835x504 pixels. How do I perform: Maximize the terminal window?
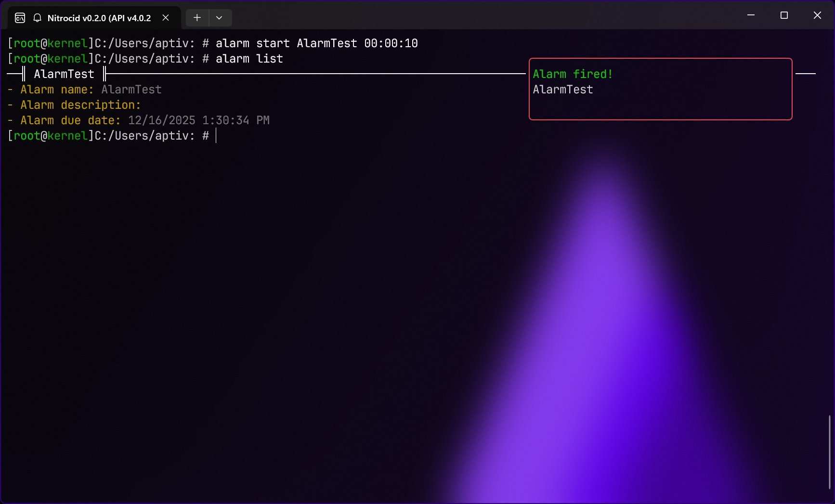pos(784,15)
